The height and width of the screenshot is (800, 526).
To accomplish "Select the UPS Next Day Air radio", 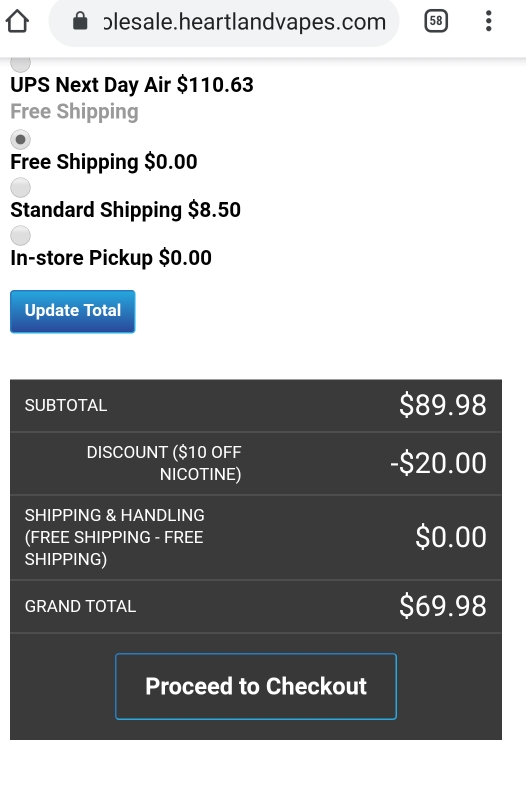I will pos(20,64).
